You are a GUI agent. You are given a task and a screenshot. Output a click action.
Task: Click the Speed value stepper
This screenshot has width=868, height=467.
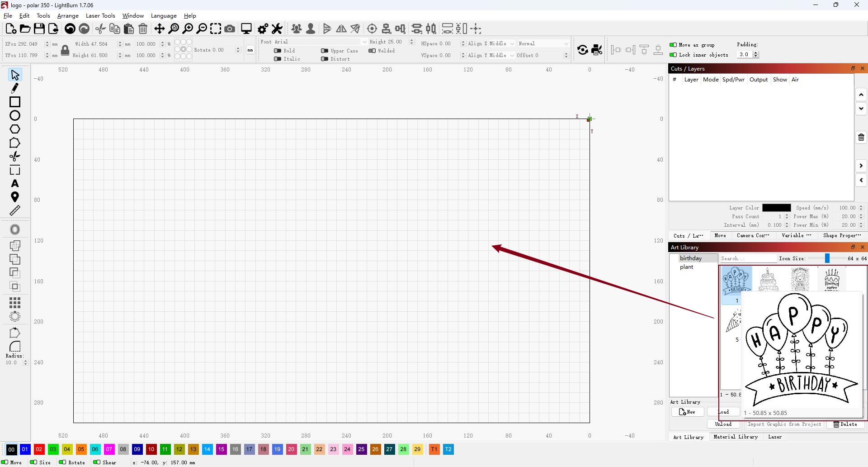pos(861,208)
